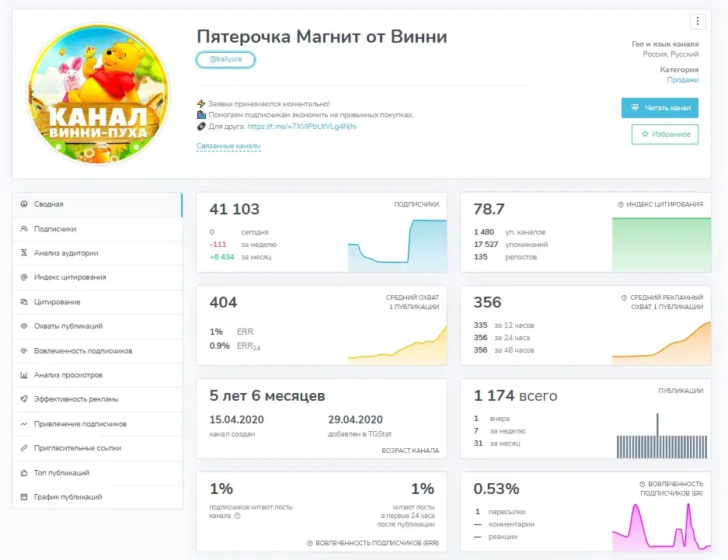Image resolution: width=728 pixels, height=560 pixels.
Task: Click the rocket icon for Эффективность рекламы
Action: pyautogui.click(x=24, y=399)
